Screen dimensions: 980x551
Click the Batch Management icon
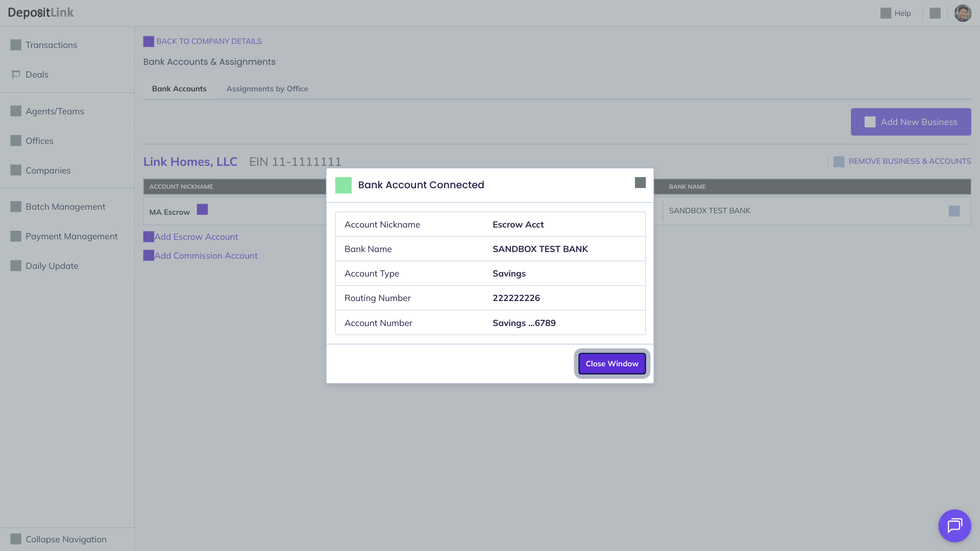coord(16,207)
